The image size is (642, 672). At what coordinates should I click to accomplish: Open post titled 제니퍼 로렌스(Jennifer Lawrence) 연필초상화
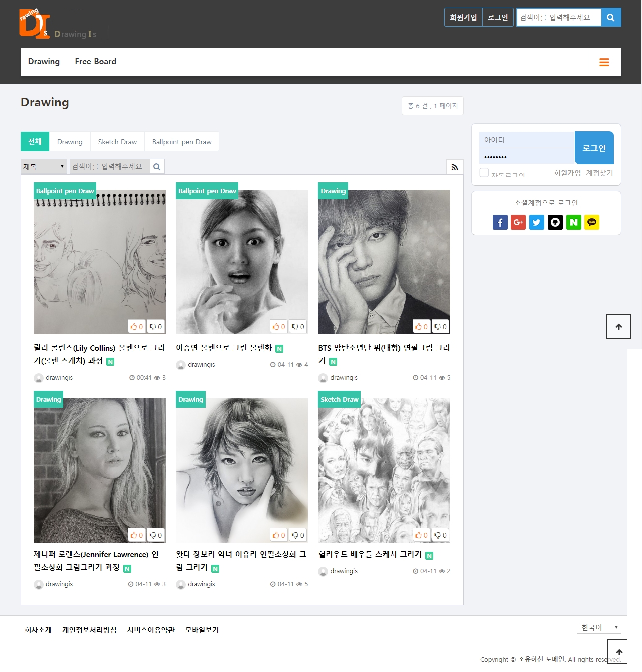(96, 561)
